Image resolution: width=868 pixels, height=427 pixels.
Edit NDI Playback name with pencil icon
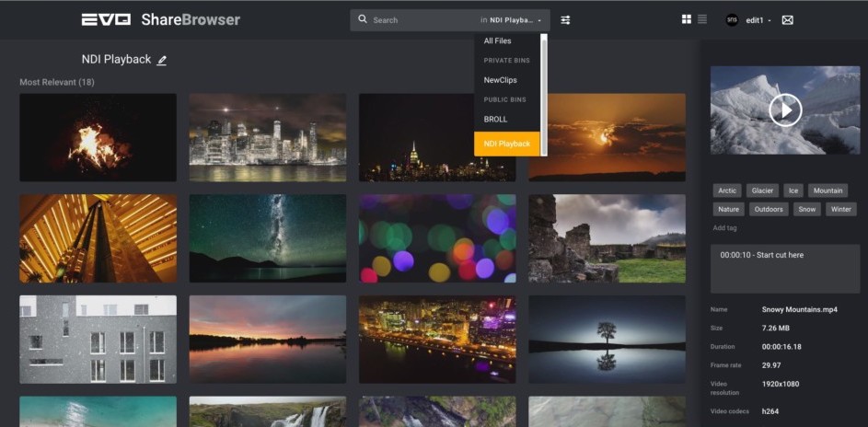(x=162, y=61)
